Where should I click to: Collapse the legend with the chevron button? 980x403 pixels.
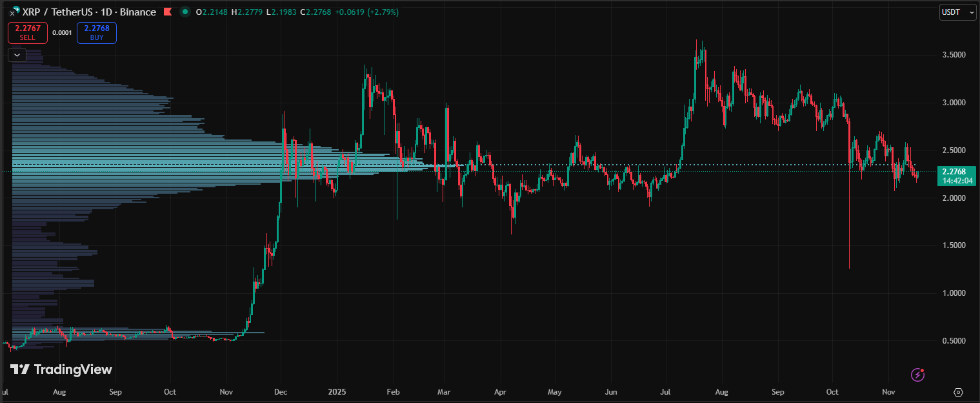[17, 55]
